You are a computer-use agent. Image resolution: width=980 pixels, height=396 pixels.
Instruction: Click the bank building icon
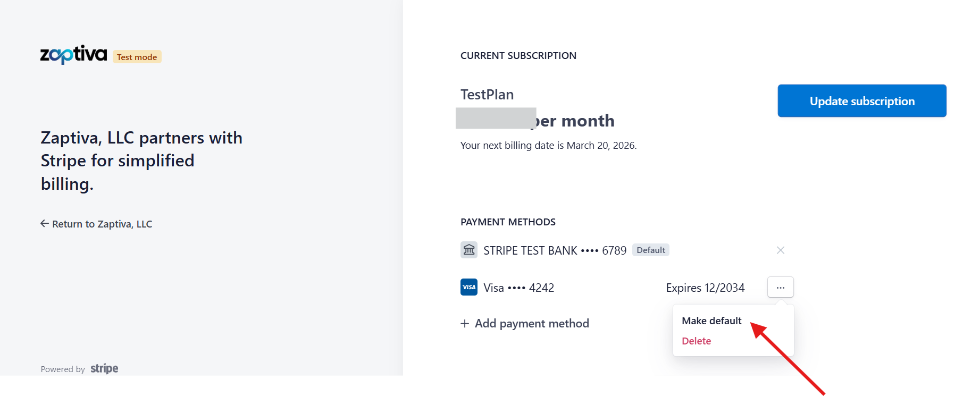click(469, 250)
